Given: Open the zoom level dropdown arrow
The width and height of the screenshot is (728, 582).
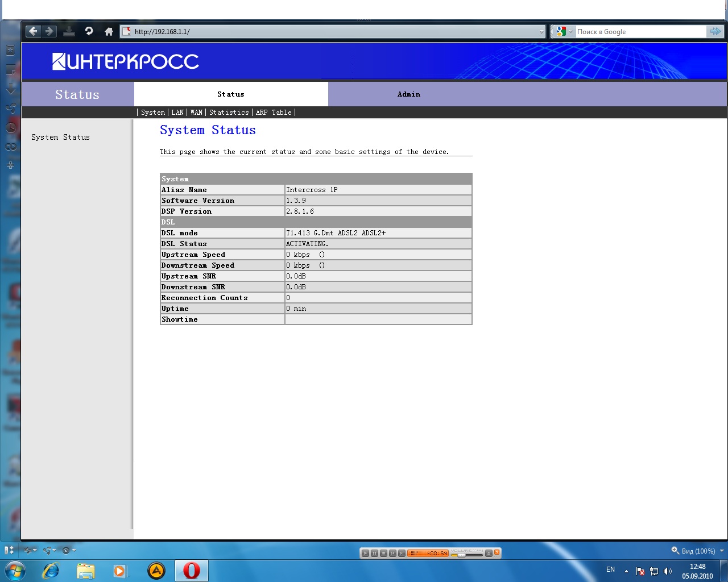Looking at the screenshot, I should click(722, 551).
